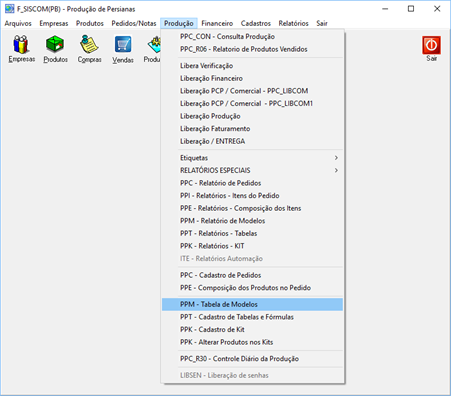Choose Libera Verificação
The width and height of the screenshot is (451, 396).
(252, 66)
